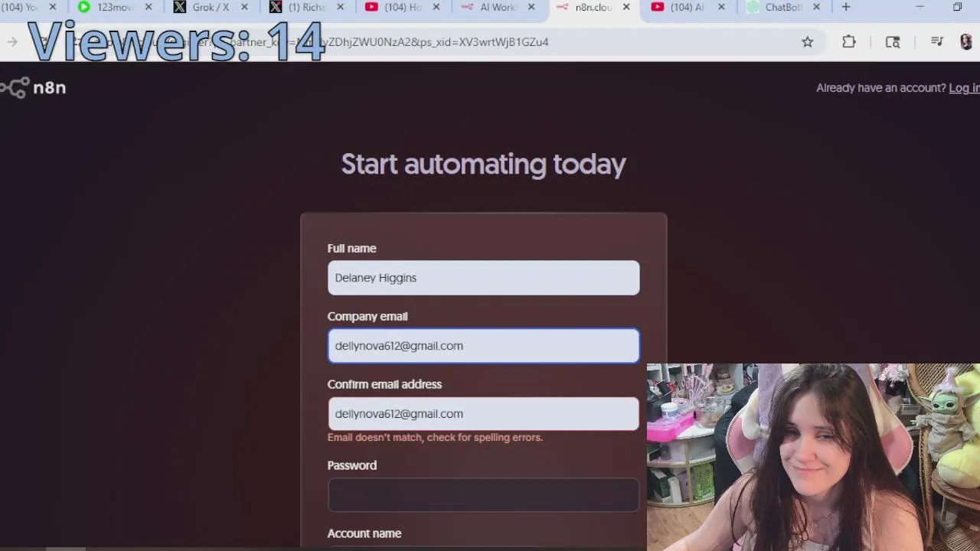Click the n8n logo
This screenshot has height=551, width=980.
pyautogui.click(x=34, y=88)
